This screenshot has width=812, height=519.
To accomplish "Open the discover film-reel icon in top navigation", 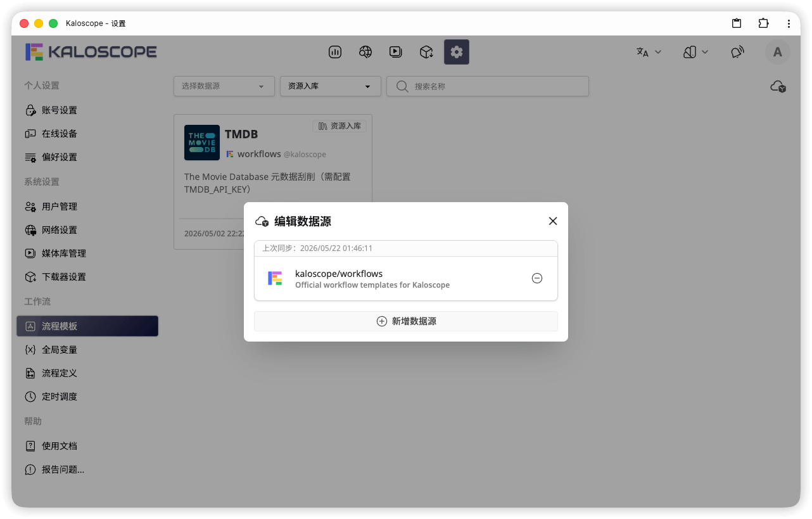I will click(x=365, y=52).
